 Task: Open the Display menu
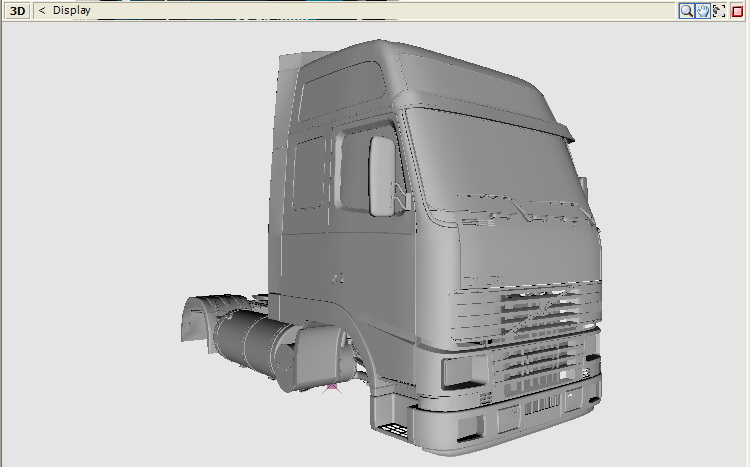click(72, 11)
